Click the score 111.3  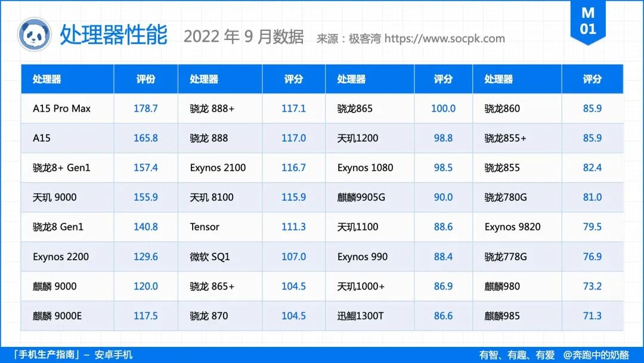click(x=293, y=227)
